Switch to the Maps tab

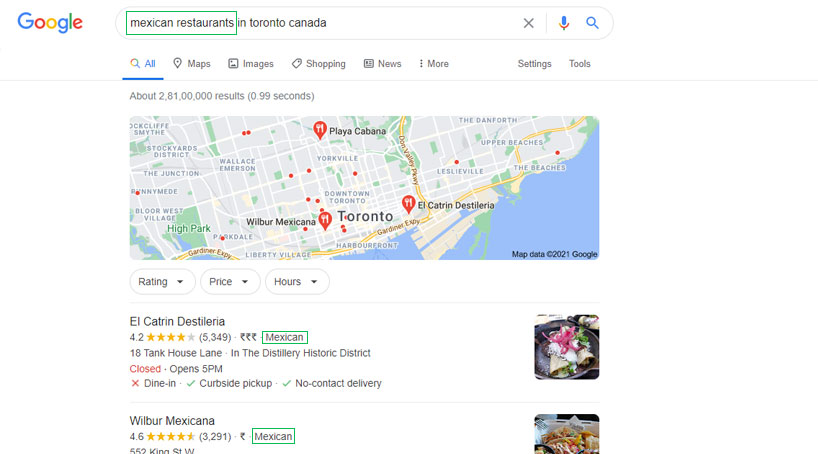(191, 64)
